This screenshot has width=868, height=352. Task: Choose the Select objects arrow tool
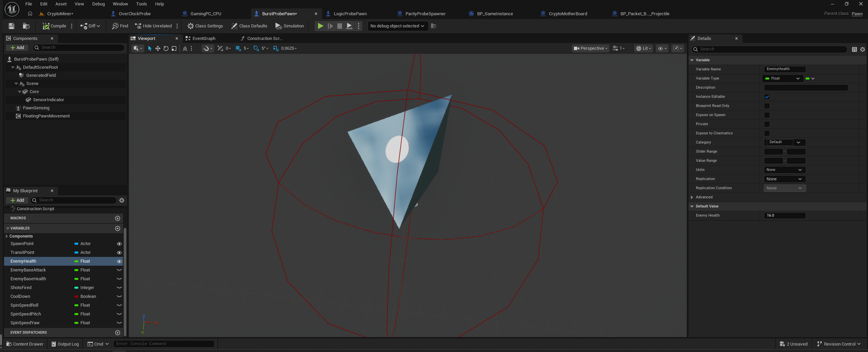pos(150,49)
